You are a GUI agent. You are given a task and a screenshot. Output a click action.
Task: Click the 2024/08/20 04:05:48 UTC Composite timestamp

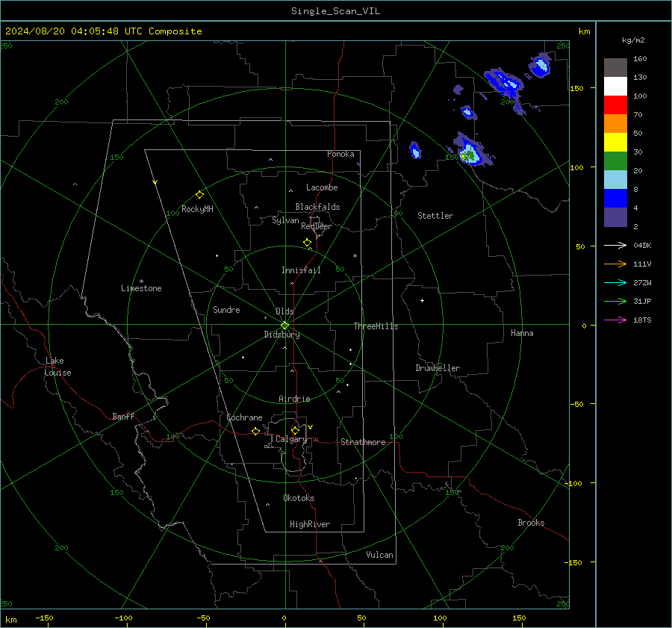tap(103, 31)
